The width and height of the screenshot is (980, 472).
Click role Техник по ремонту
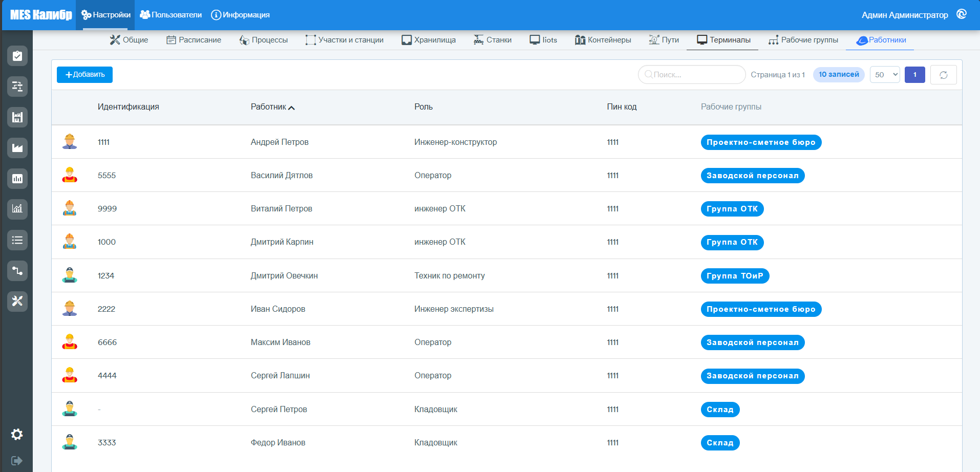click(x=450, y=276)
